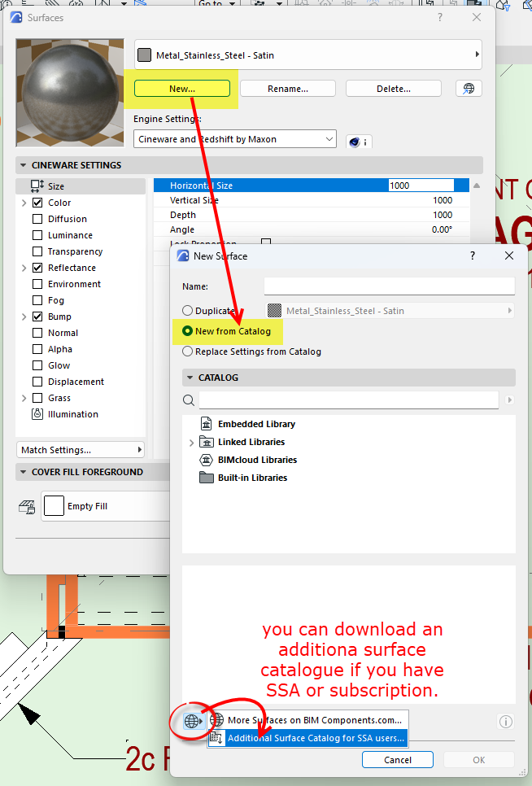The width and height of the screenshot is (532, 786).
Task: Toggle the Bump checkbox
Action: pos(37,317)
